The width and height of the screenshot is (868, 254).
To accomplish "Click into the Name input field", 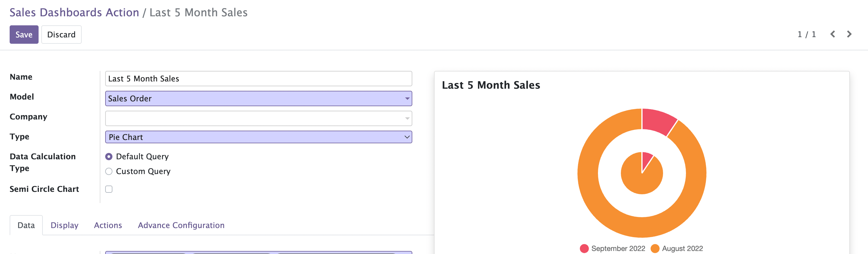I will [259, 79].
